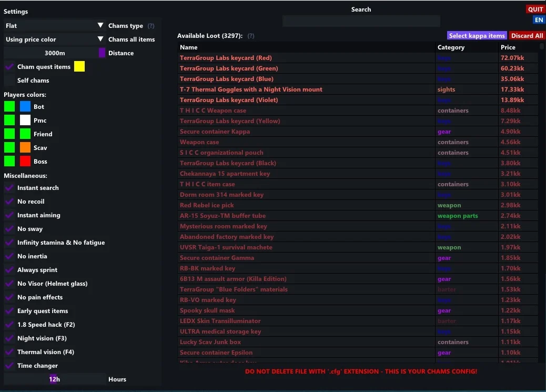This screenshot has height=392, width=546.
Task: Click the help icon beside Chams type
Action: coord(151,26)
